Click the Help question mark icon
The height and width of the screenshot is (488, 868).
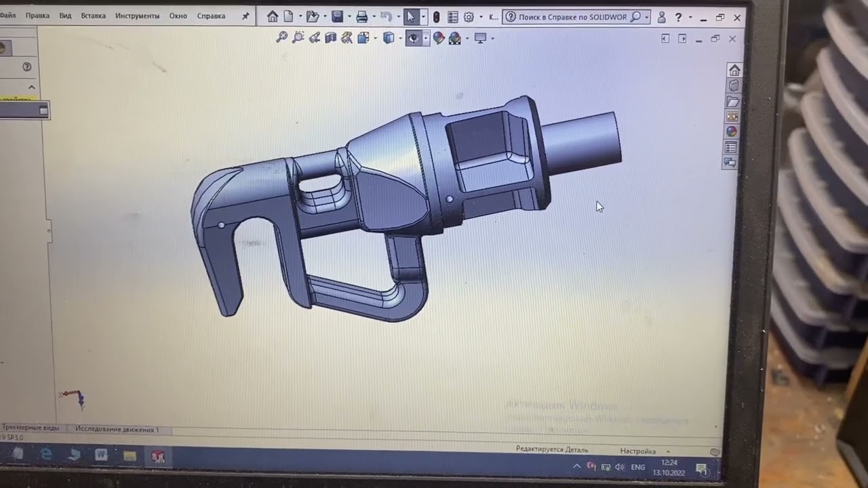click(678, 18)
